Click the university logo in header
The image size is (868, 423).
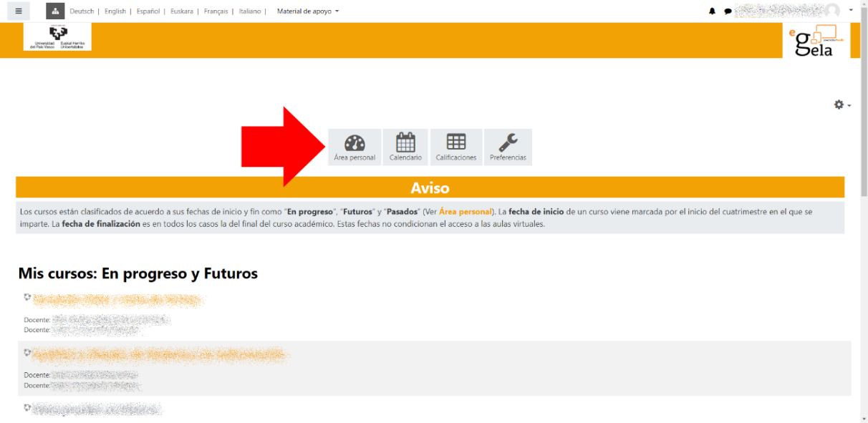coord(57,37)
